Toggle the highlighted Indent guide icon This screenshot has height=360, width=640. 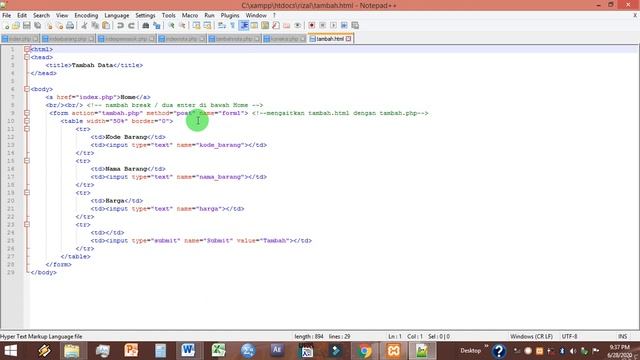point(244,25)
